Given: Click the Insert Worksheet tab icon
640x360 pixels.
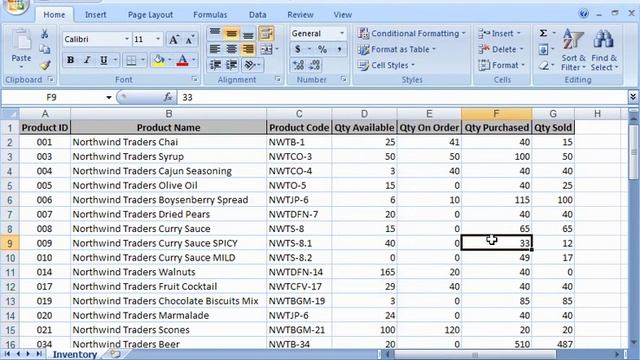Looking at the screenshot, I should tap(115, 354).
